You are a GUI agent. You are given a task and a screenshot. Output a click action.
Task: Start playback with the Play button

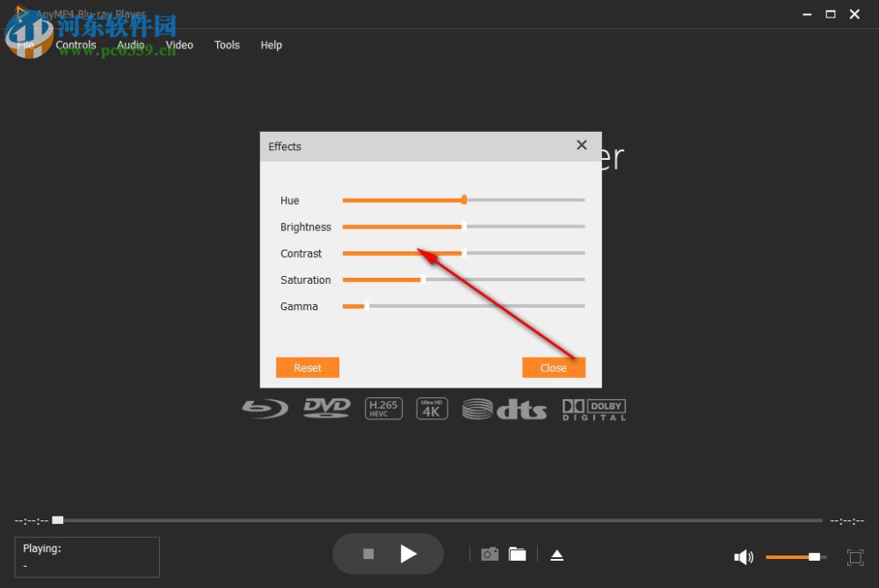409,554
